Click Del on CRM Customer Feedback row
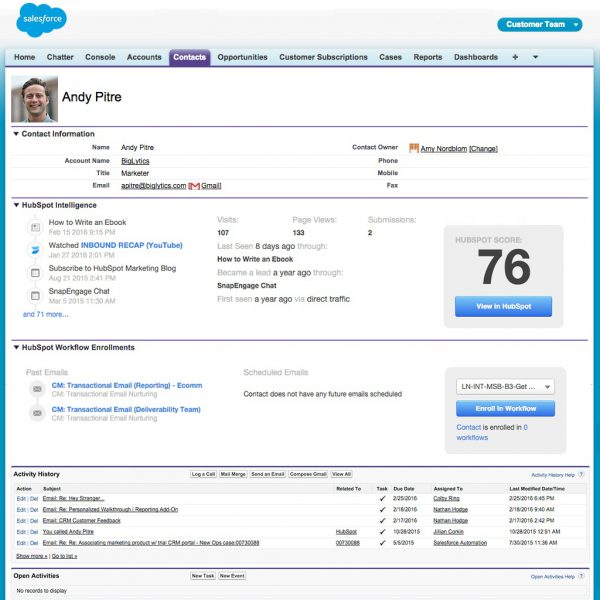This screenshot has height=600, width=600. [x=34, y=521]
